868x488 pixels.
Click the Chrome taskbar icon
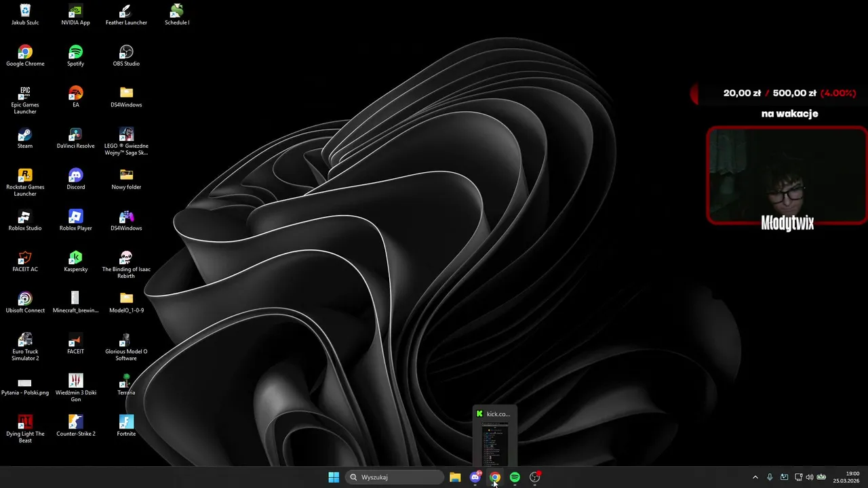click(495, 477)
